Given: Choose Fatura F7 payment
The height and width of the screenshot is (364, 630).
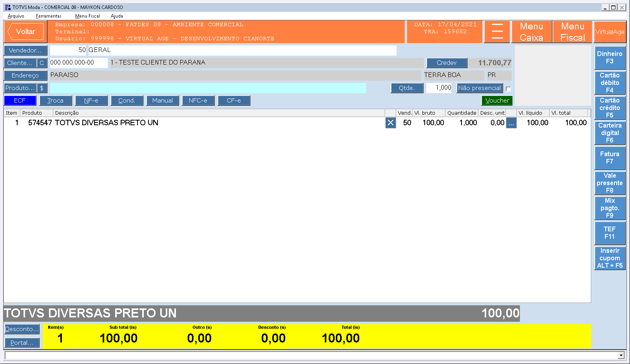Looking at the screenshot, I should 610,158.
